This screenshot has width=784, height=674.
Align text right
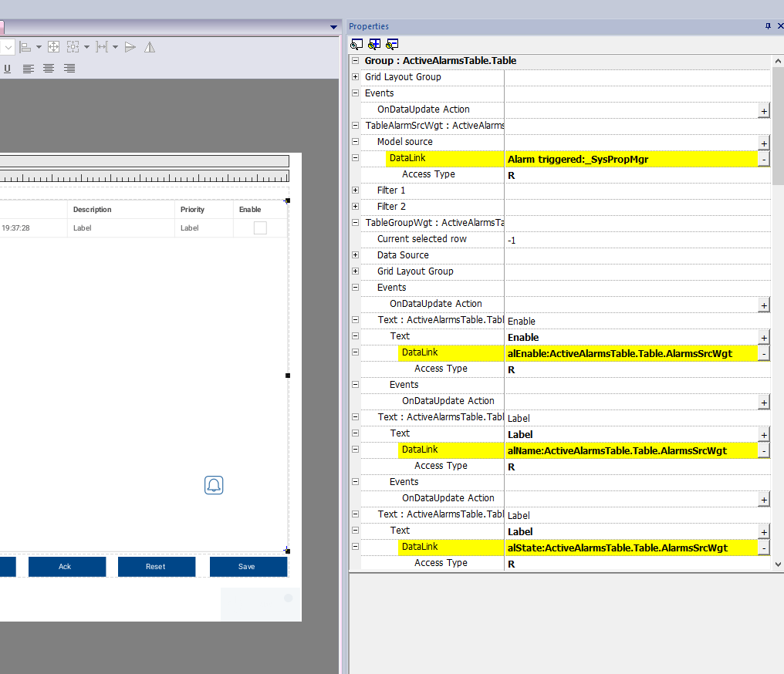coord(69,69)
